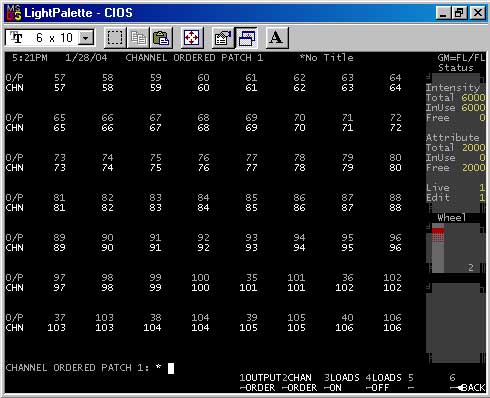Expand the font size dropdown arrow
The height and width of the screenshot is (398, 490).
coord(86,38)
